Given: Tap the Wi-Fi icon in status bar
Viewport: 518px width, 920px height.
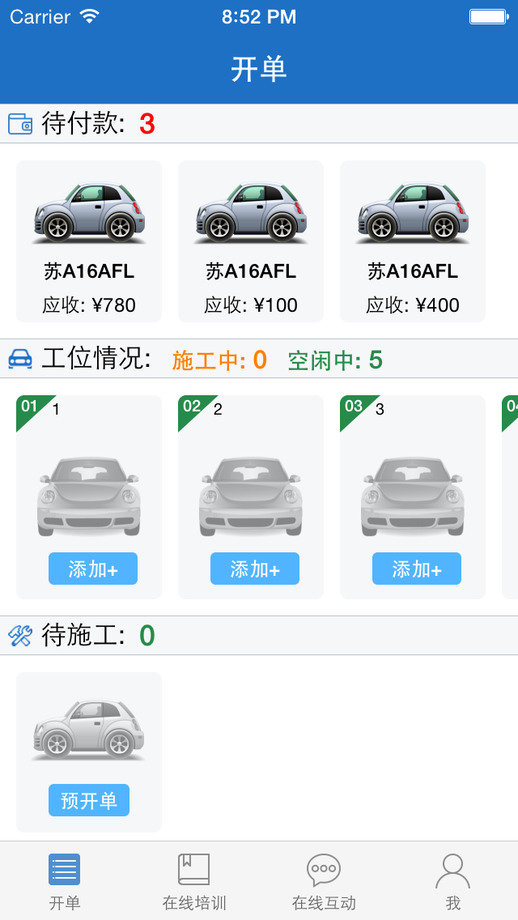Looking at the screenshot, I should [x=90, y=16].
